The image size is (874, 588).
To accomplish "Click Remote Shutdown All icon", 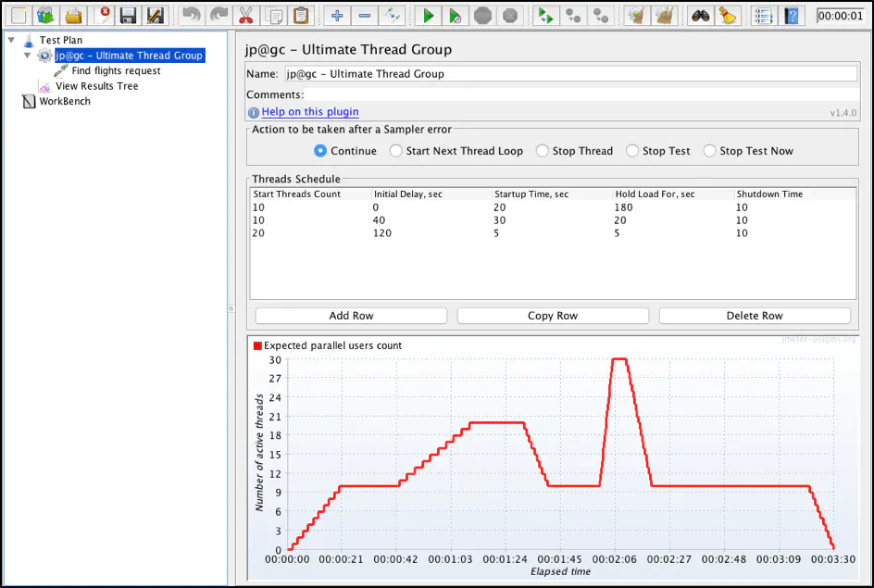I will (x=600, y=15).
